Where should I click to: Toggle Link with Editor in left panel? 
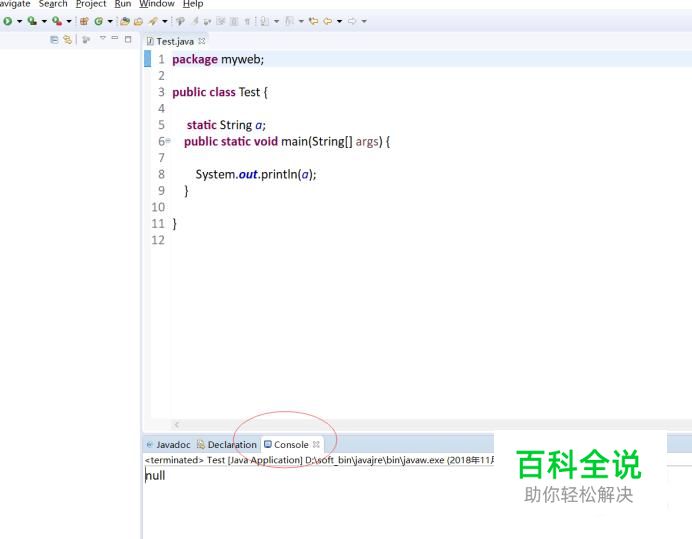(x=67, y=40)
